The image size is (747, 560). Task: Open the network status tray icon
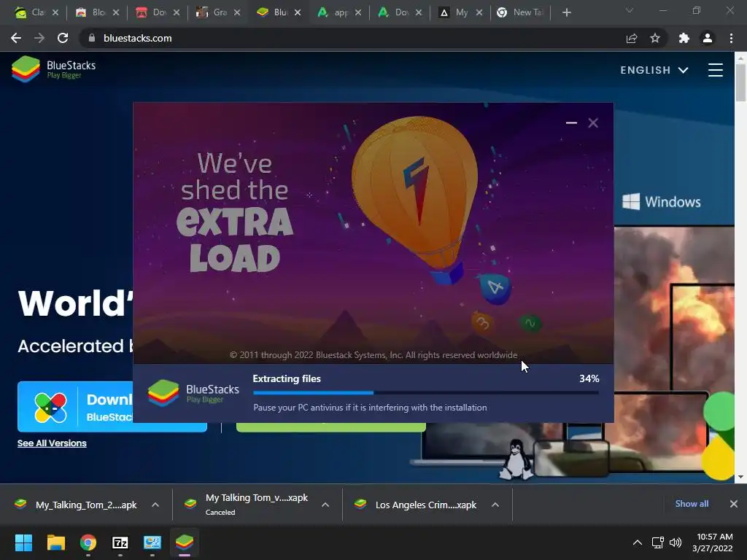point(658,542)
